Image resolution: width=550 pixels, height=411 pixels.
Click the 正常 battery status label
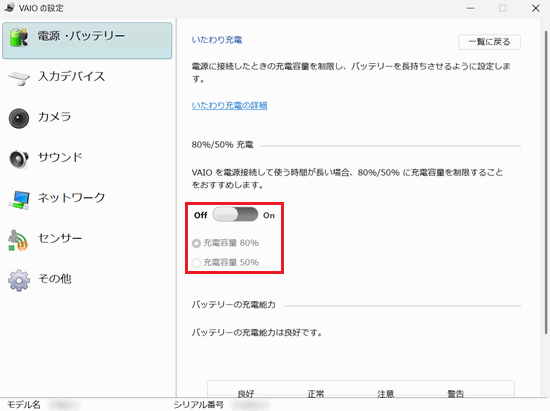[x=316, y=394]
